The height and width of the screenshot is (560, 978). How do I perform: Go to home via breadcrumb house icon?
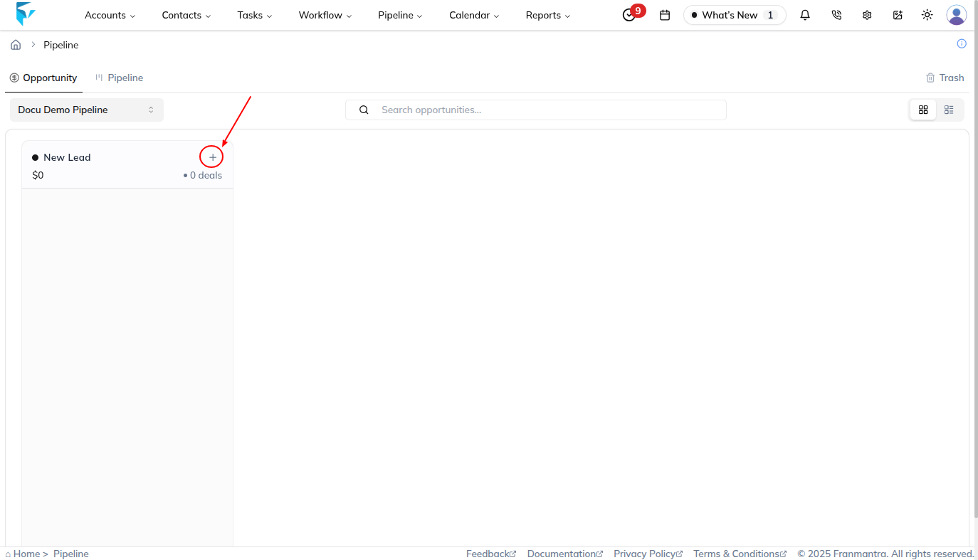[16, 45]
